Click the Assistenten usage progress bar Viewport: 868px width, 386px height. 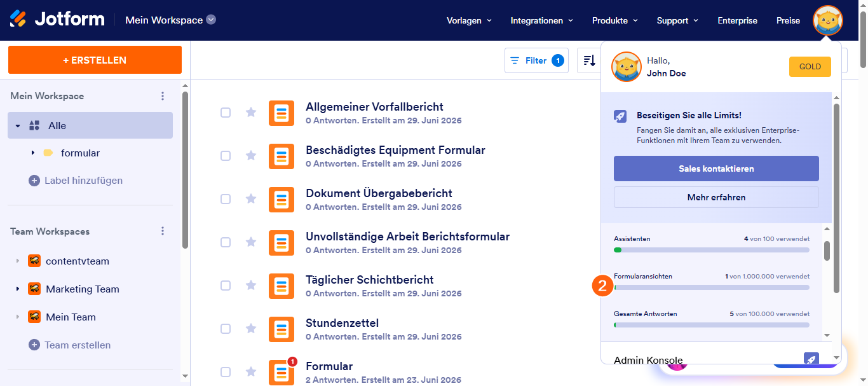(x=712, y=250)
